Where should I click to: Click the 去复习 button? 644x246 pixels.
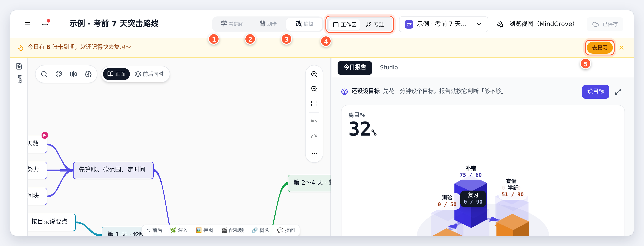[599, 48]
